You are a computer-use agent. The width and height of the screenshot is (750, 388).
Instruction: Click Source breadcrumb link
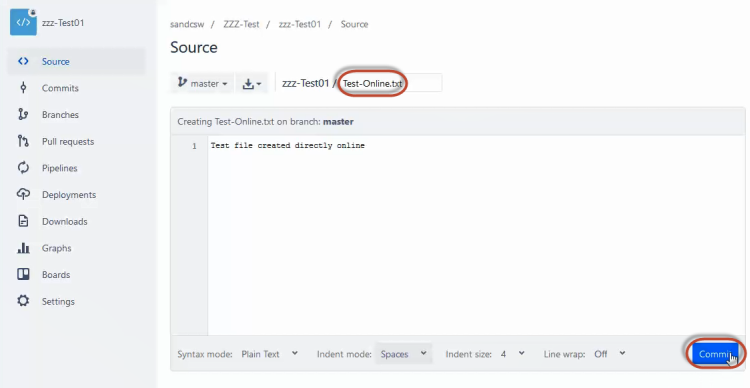[x=354, y=24]
